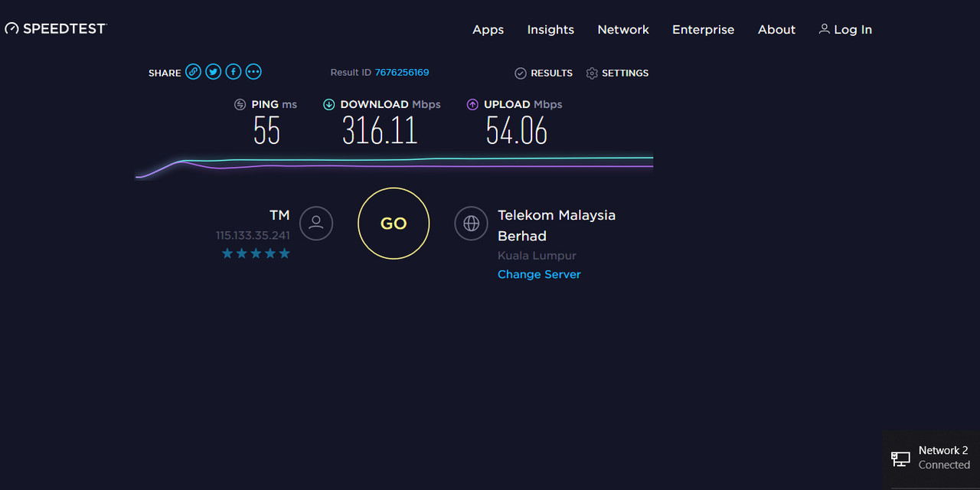Open the About menu
Viewport: 980px width, 490px height.
coord(776,30)
